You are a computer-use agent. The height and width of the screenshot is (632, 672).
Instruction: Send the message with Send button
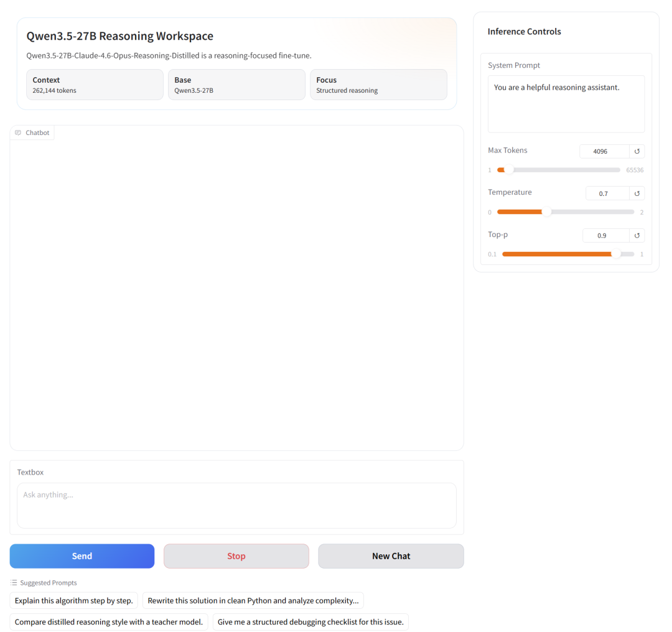pos(82,556)
